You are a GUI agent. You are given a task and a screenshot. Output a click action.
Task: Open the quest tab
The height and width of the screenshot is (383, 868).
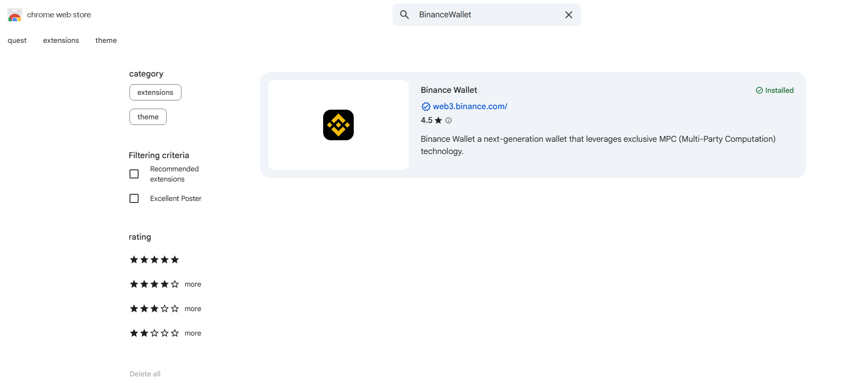coord(17,40)
